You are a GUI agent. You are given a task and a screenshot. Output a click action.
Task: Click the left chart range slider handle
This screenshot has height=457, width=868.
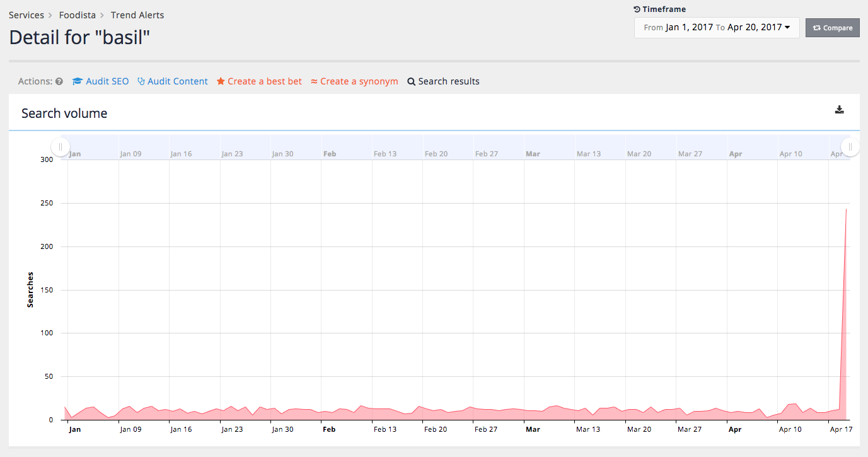pos(60,146)
